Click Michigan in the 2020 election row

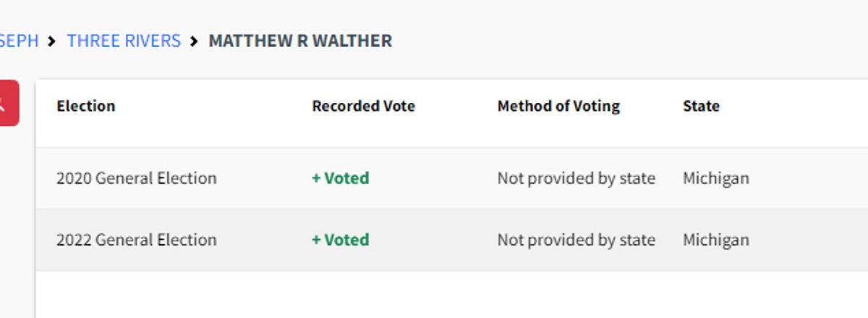[715, 178]
